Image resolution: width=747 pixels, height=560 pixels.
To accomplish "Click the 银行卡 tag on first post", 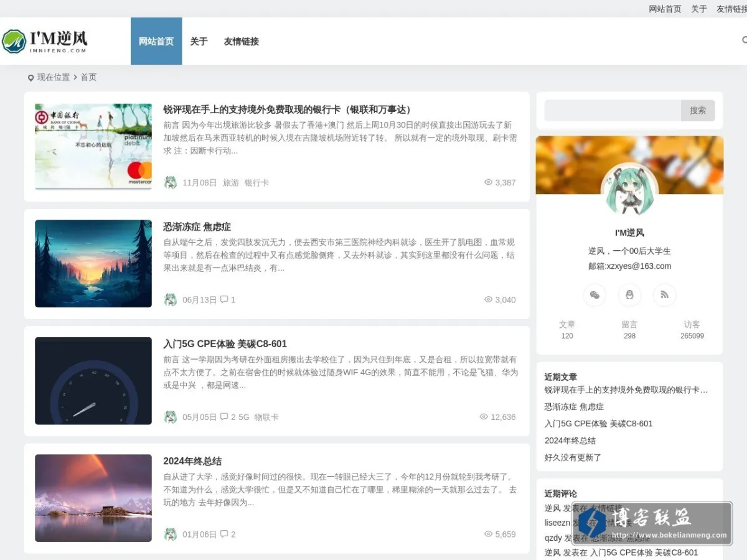I will point(256,183).
